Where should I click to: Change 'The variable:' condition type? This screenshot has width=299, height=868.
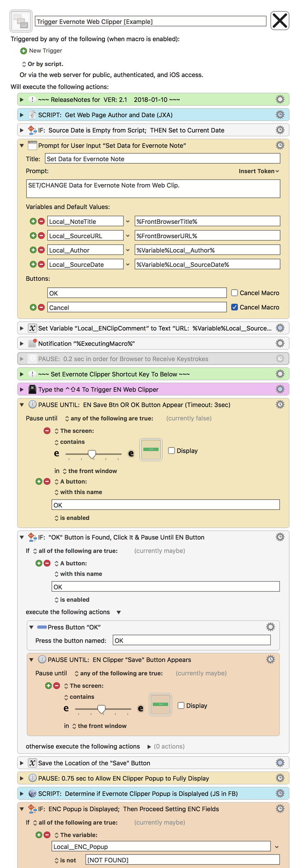click(x=76, y=835)
